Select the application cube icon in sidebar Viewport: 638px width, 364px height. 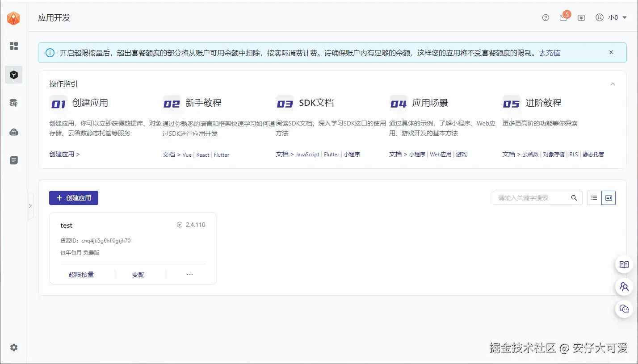(14, 75)
